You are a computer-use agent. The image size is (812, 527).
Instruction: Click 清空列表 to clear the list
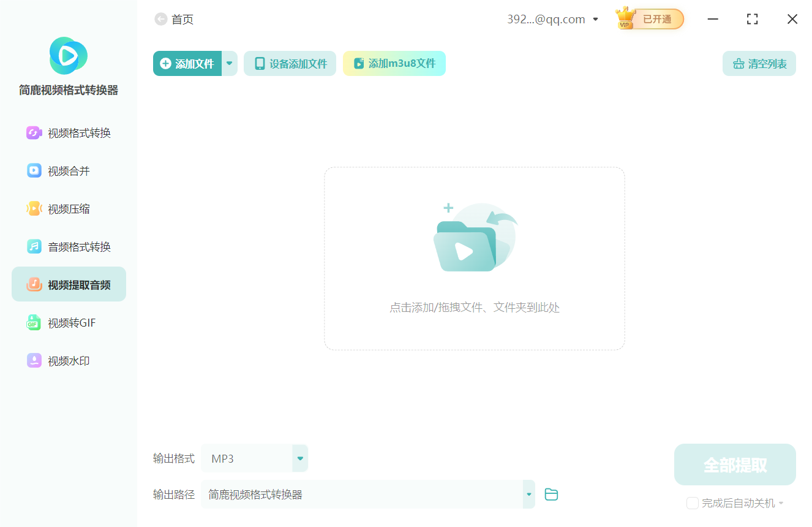pos(759,63)
